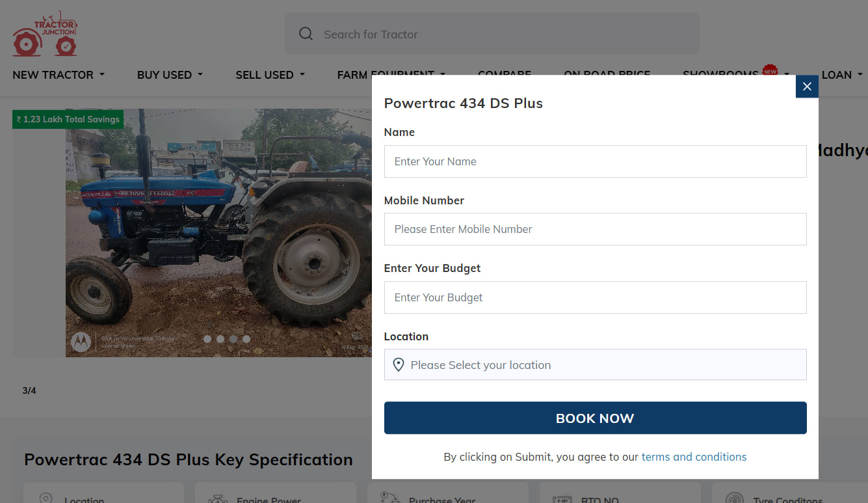Click the Engine Power specification icon
The height and width of the screenshot is (503, 868).
(x=217, y=499)
